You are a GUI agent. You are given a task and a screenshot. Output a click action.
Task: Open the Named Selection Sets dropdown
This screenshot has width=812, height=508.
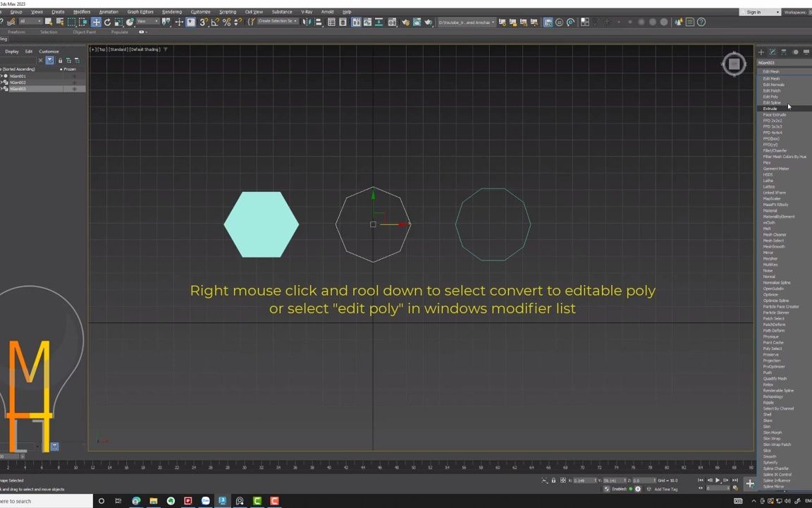point(278,22)
